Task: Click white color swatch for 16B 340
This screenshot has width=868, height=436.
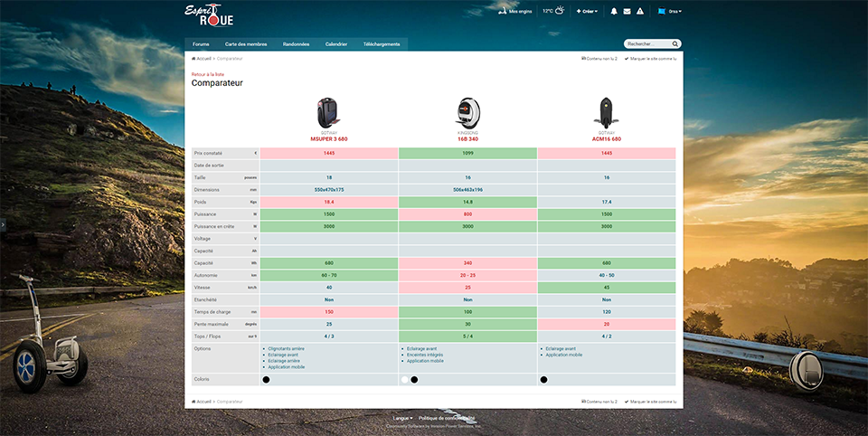Action: 405,380
